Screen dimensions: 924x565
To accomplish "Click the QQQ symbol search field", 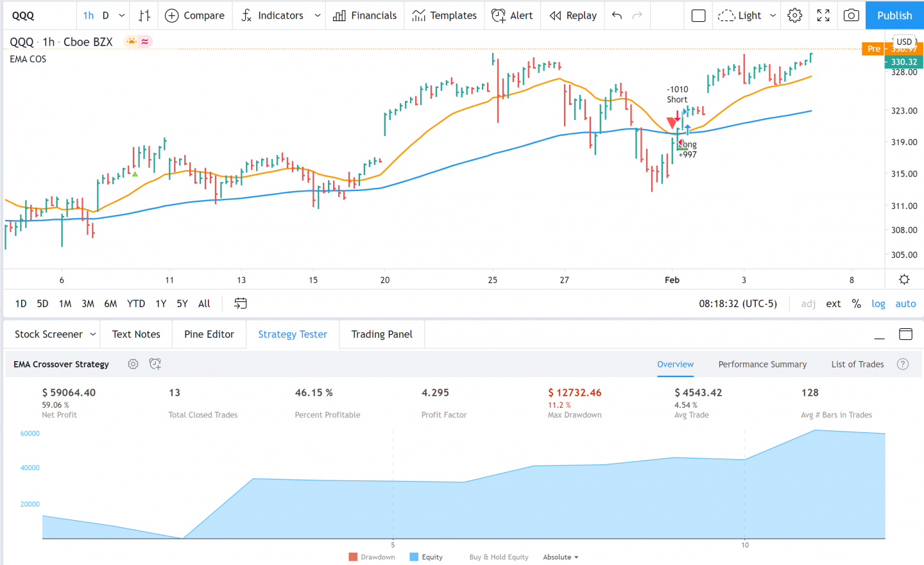I will [x=40, y=15].
